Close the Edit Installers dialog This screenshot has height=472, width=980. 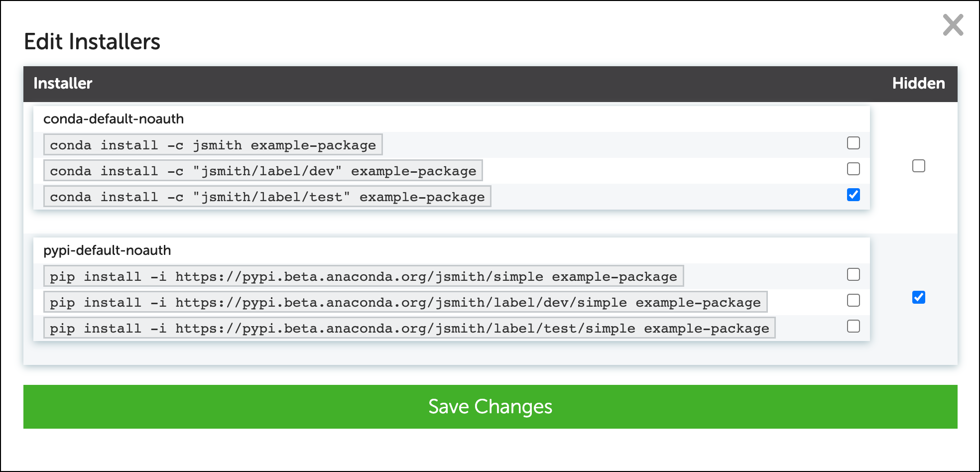(x=953, y=25)
